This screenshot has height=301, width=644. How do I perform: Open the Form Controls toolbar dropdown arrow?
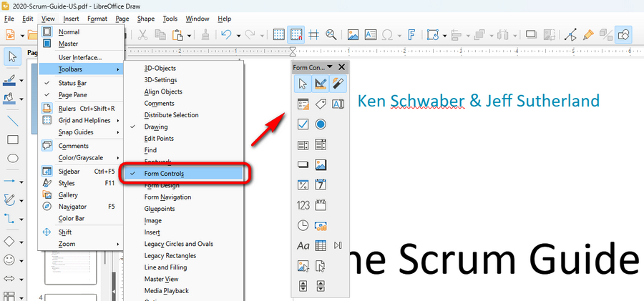(x=331, y=66)
